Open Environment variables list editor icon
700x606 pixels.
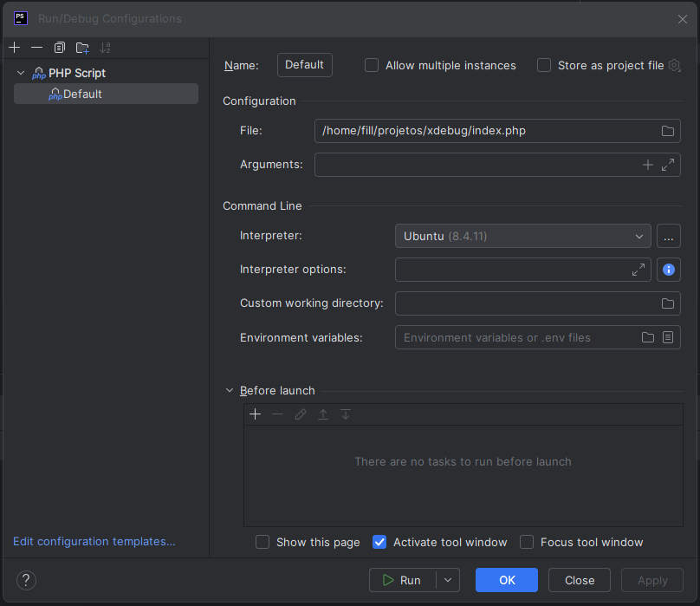tap(668, 338)
